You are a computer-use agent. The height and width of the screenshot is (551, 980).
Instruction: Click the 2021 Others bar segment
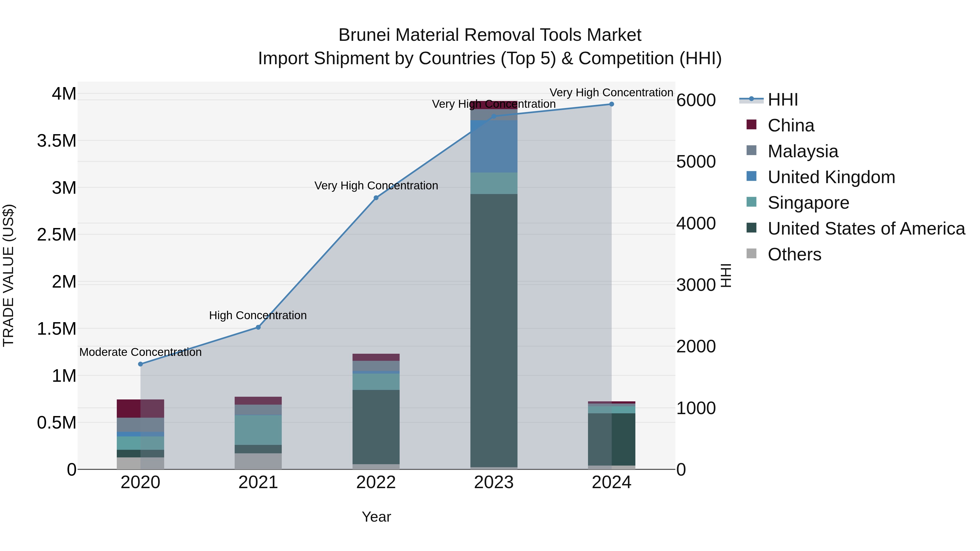tap(258, 461)
